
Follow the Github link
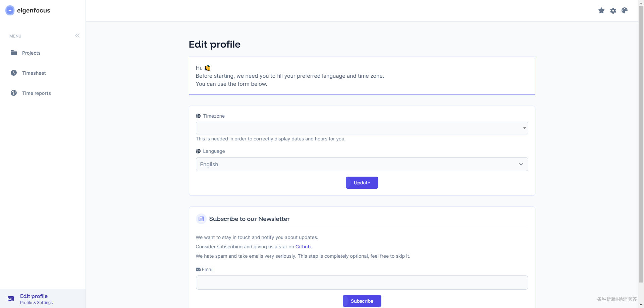(303, 247)
